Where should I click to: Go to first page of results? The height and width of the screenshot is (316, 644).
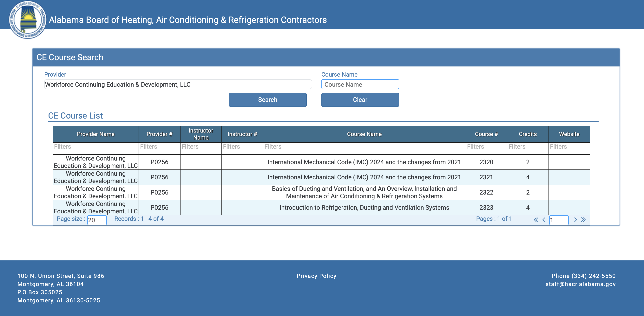536,220
